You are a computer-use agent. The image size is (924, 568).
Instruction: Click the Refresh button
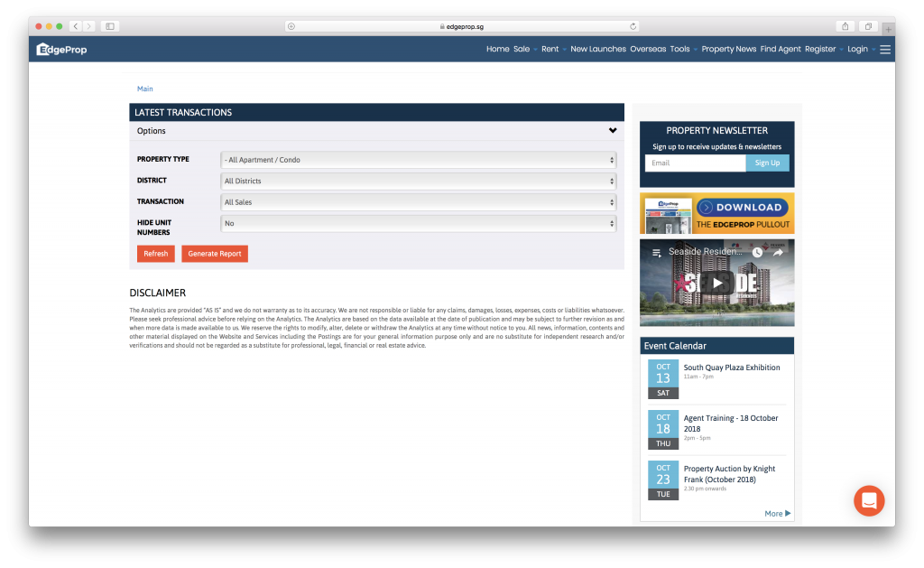(155, 254)
